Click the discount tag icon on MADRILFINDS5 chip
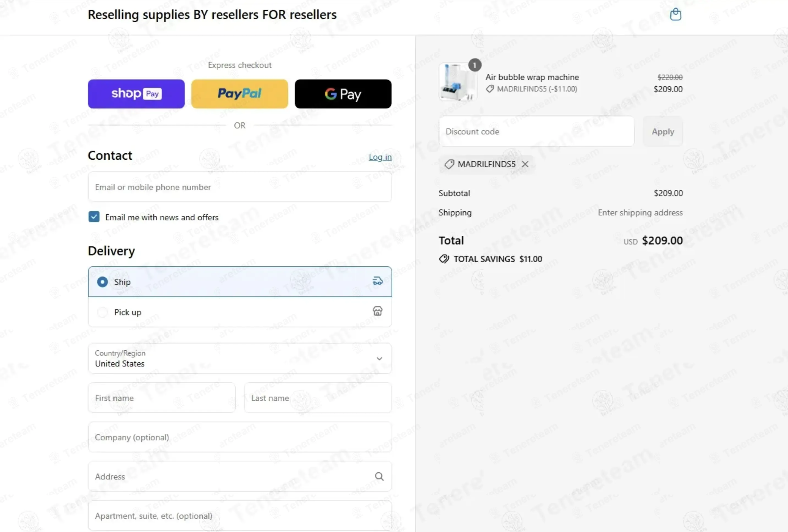This screenshot has width=788, height=532. click(x=449, y=164)
